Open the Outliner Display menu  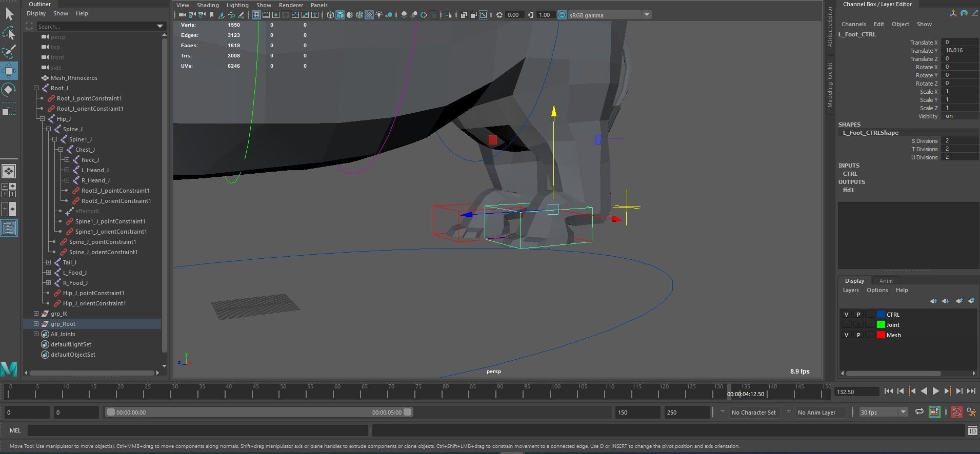click(36, 13)
